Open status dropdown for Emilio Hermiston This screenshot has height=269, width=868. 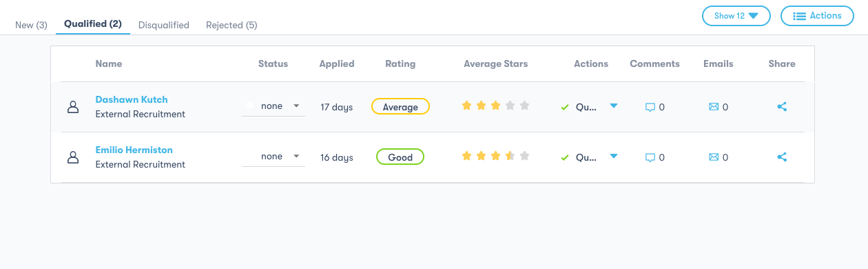273,157
